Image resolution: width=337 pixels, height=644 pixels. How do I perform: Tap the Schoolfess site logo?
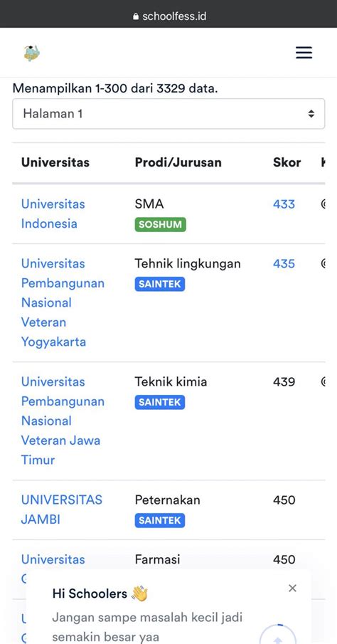(x=31, y=53)
